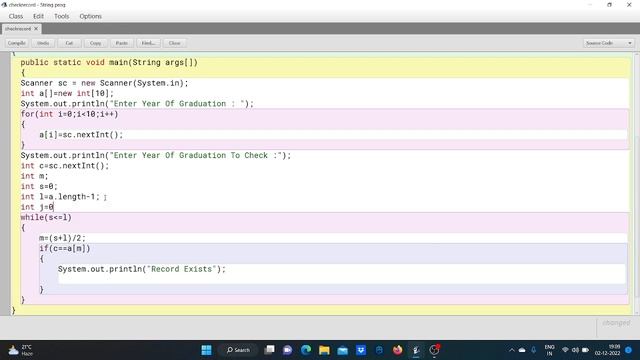Click the Undo button

point(43,43)
